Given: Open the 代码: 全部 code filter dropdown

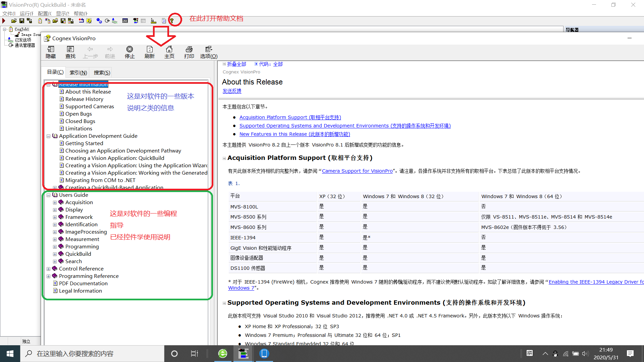Looking at the screenshot, I should coord(268,64).
